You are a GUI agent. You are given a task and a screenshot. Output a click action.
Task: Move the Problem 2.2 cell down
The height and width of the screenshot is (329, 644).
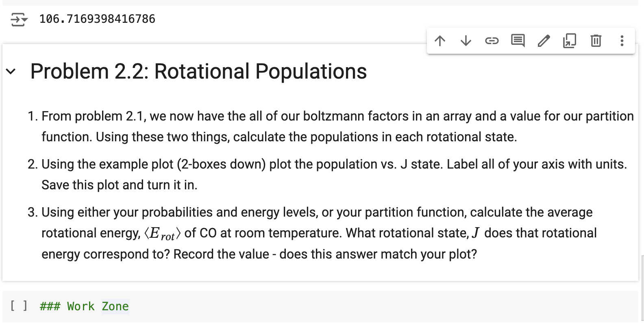pyautogui.click(x=466, y=41)
